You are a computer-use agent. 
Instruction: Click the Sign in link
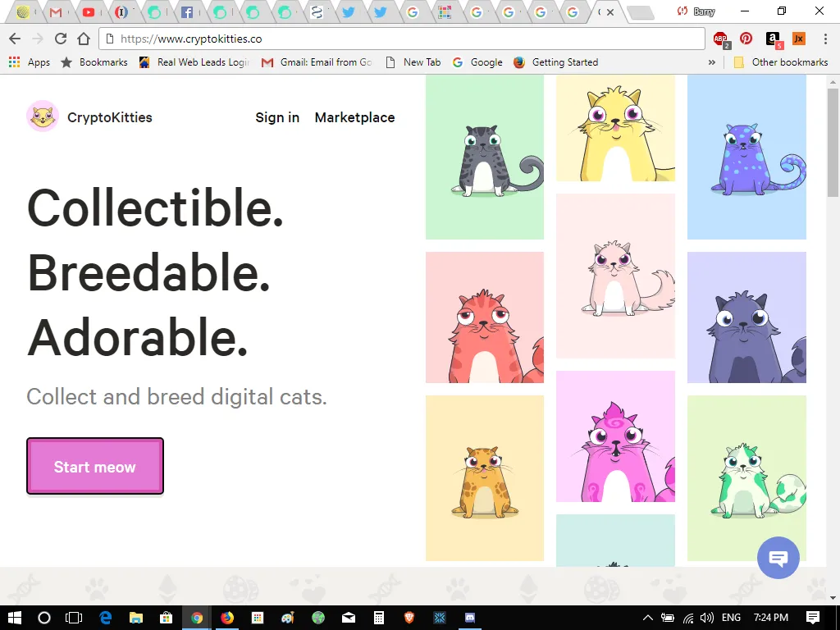[x=277, y=117]
